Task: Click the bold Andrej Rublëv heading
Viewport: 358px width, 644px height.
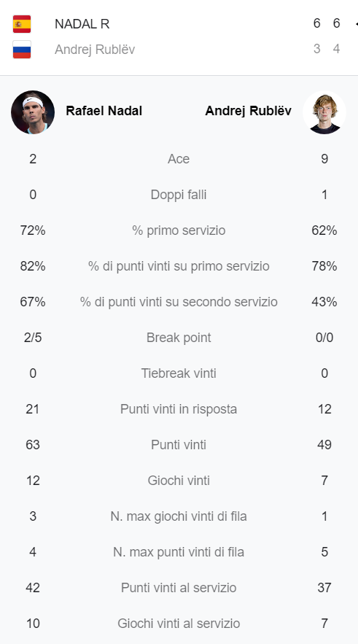Action: (249, 111)
